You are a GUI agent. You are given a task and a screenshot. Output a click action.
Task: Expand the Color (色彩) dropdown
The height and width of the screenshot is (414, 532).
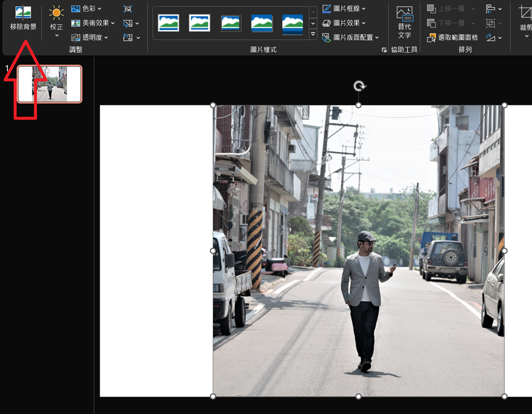86,9
